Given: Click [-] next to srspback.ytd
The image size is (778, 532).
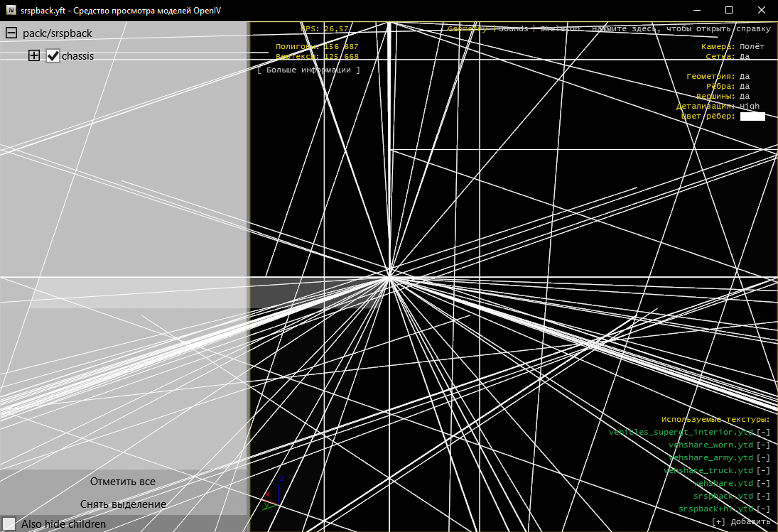Looking at the screenshot, I should pyautogui.click(x=763, y=496).
